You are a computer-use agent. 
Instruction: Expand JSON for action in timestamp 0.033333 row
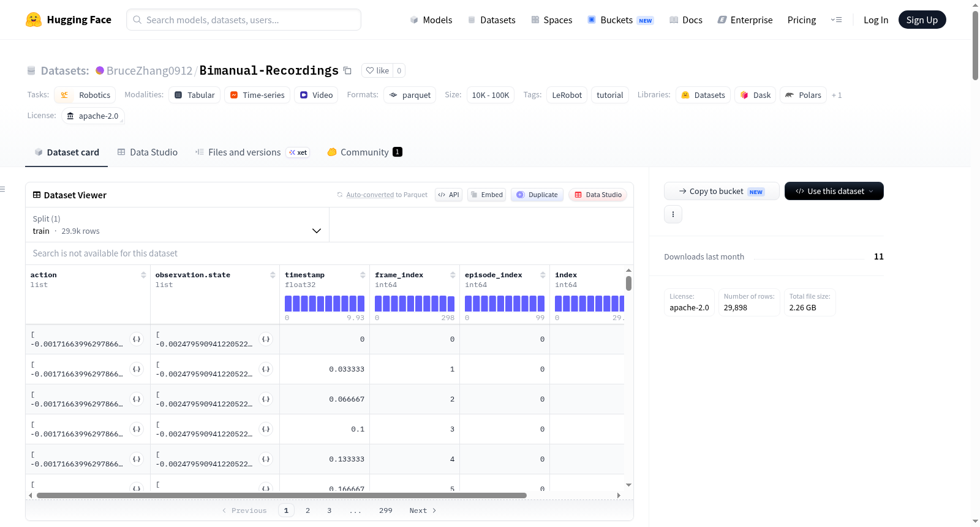(x=137, y=369)
